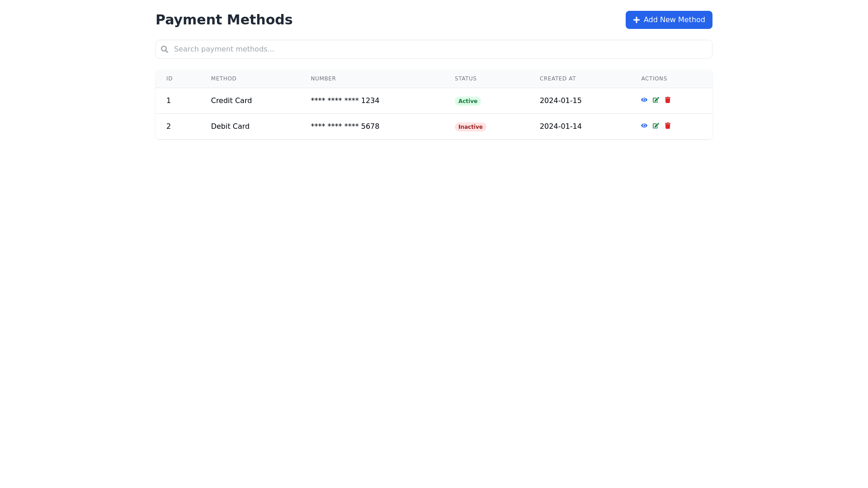Viewport: 868px width, 488px height.
Task: View details of the Credit Card method
Action: point(644,100)
